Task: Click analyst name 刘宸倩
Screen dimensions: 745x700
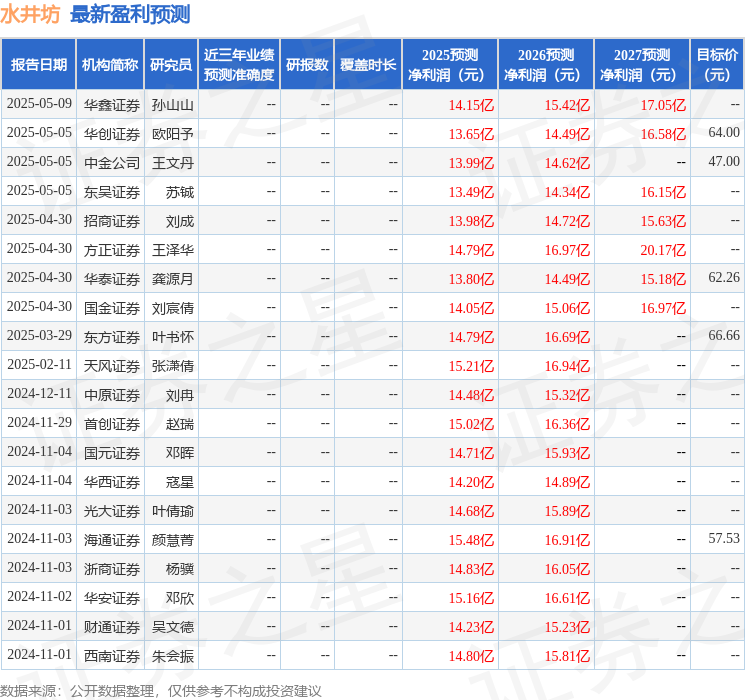Action: pos(172,307)
